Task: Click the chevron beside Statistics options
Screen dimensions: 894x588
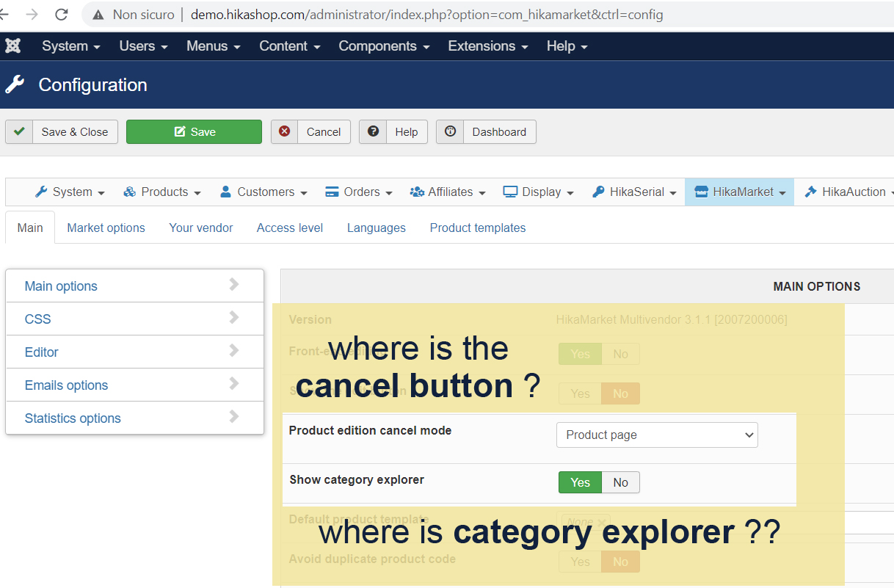Action: point(234,417)
